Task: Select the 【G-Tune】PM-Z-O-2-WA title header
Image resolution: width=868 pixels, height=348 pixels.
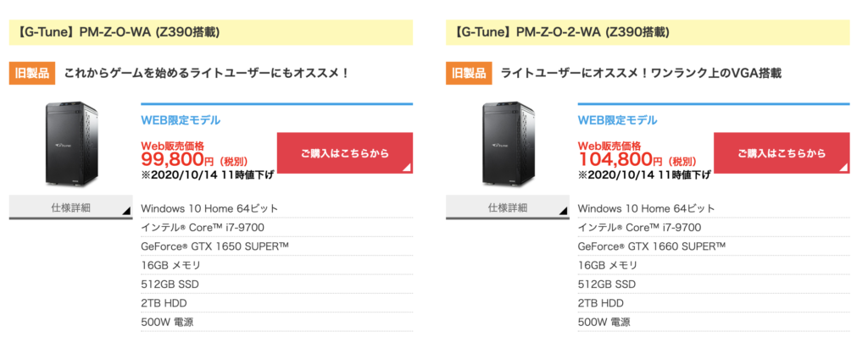Action: point(648,33)
